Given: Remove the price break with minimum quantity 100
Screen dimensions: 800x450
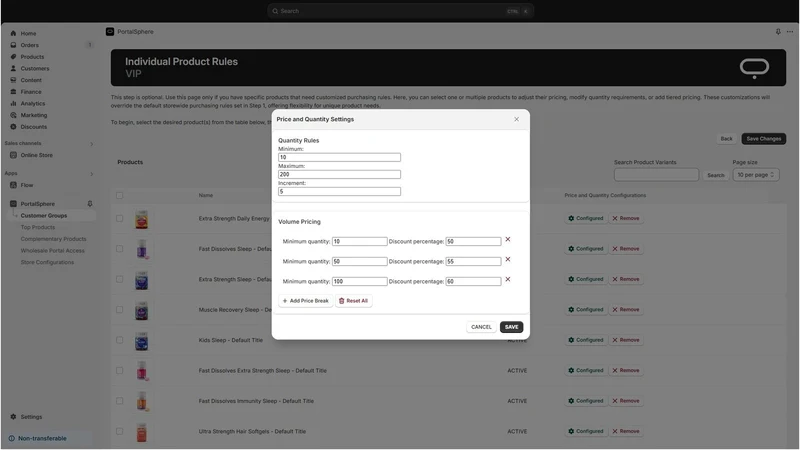Looking at the screenshot, I should [508, 279].
